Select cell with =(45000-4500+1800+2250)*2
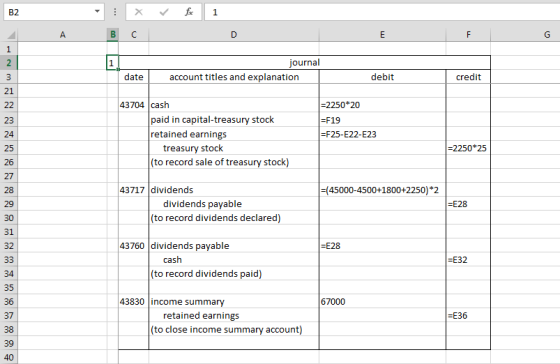 tap(382, 190)
